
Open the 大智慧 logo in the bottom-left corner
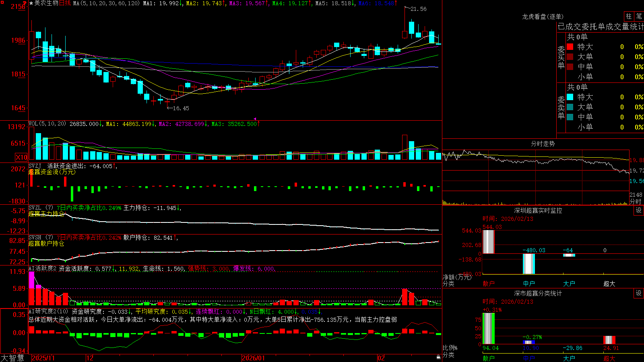[12, 358]
